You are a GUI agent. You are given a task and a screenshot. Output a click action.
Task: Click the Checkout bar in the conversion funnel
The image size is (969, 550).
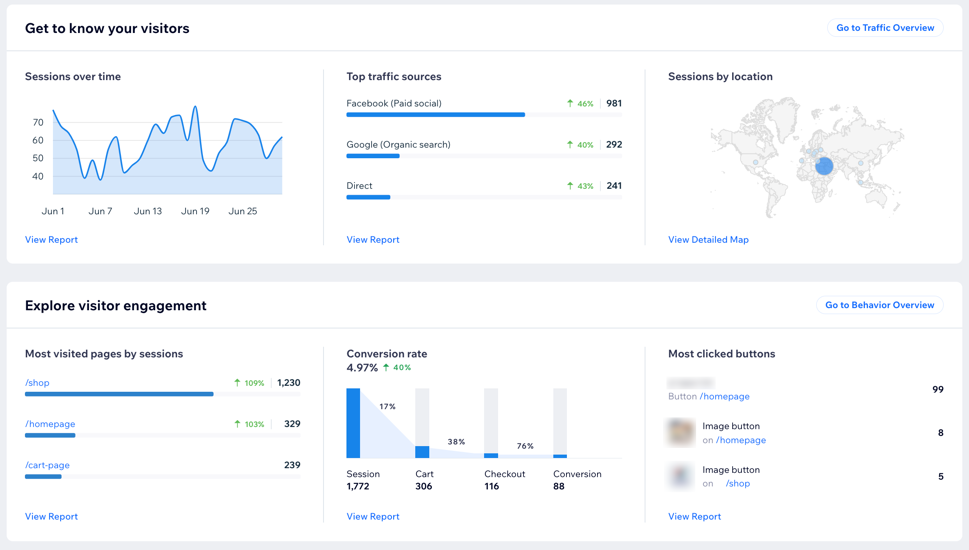coord(491,423)
